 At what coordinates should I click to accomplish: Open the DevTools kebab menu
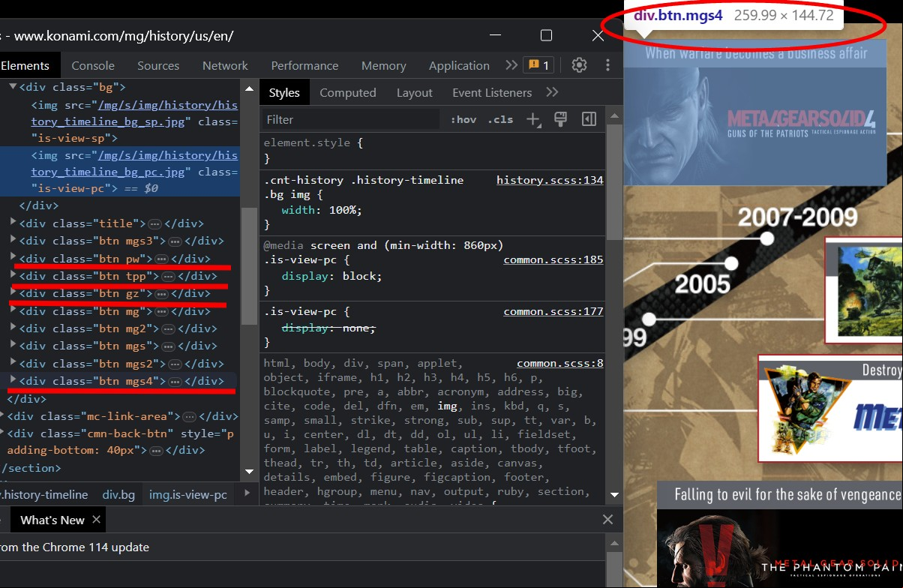(x=607, y=65)
